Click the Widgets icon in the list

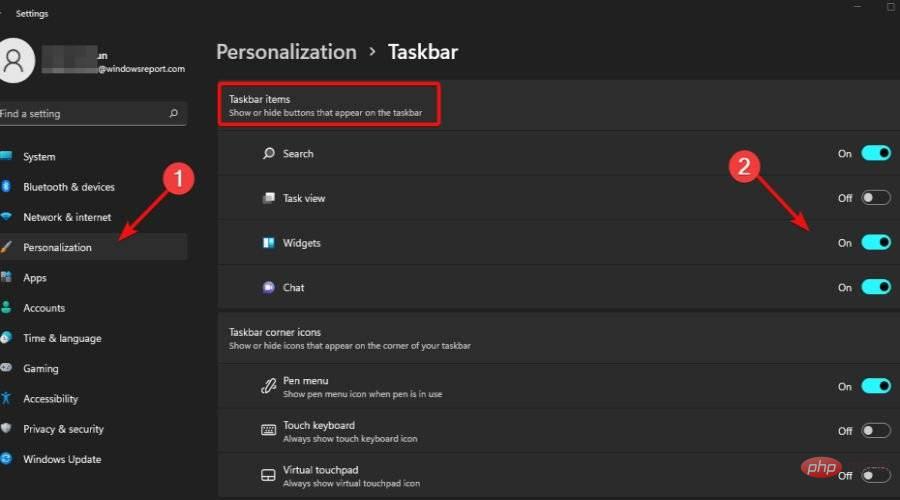[x=269, y=243]
